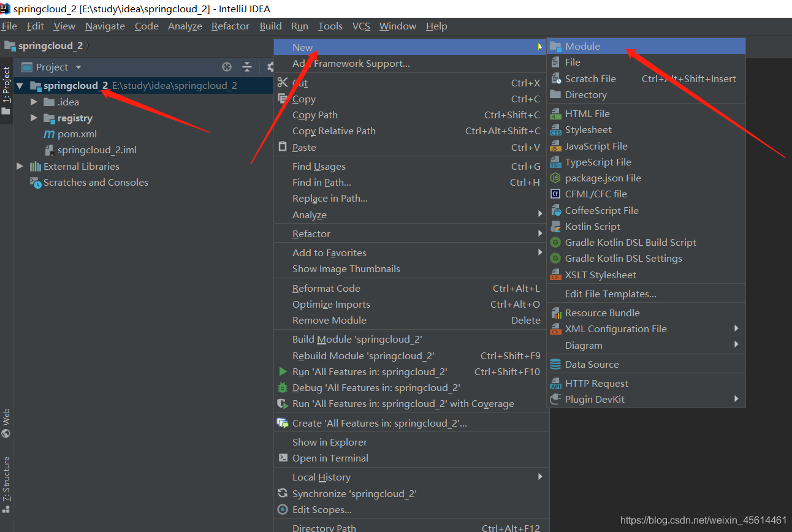The height and width of the screenshot is (532, 792).
Task: Click the Run with Coverage shield icon
Action: click(x=283, y=403)
